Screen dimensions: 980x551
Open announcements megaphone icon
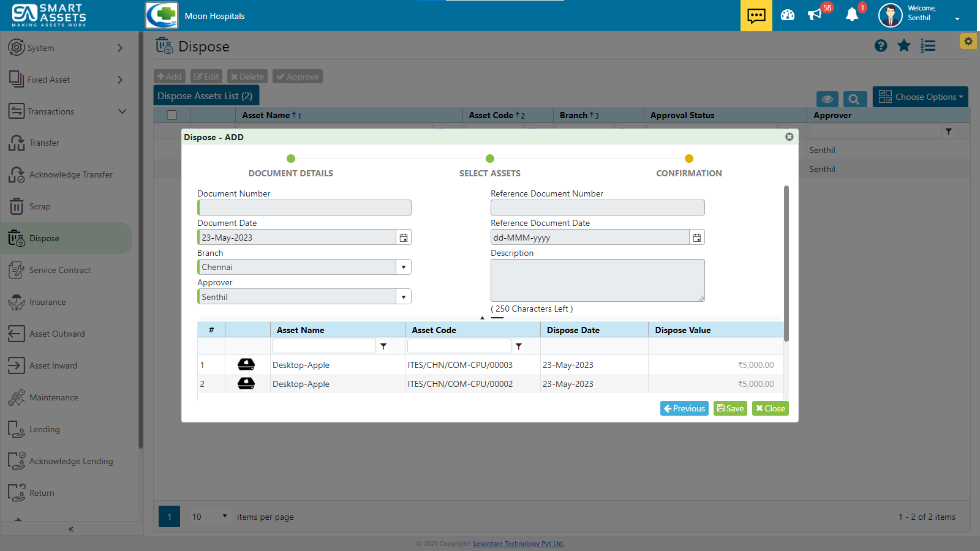pos(815,15)
